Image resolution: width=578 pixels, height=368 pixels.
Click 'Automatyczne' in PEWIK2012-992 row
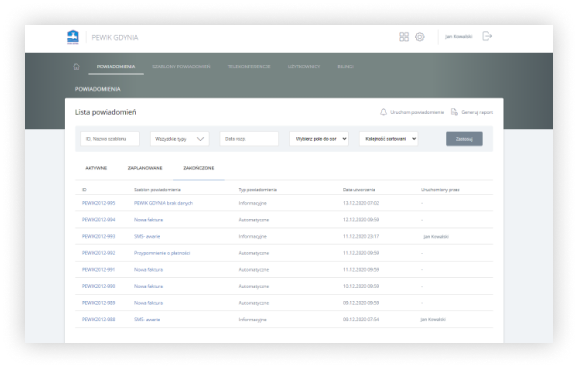coord(254,253)
